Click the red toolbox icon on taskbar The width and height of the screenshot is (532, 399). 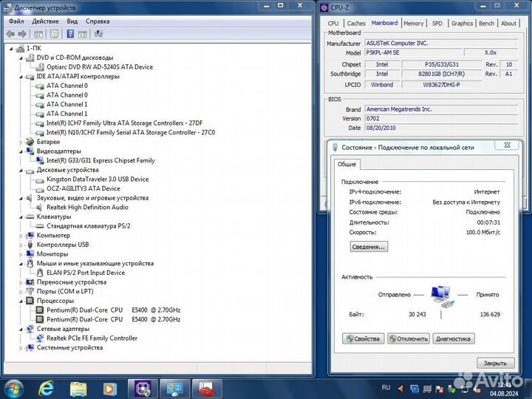click(x=207, y=389)
